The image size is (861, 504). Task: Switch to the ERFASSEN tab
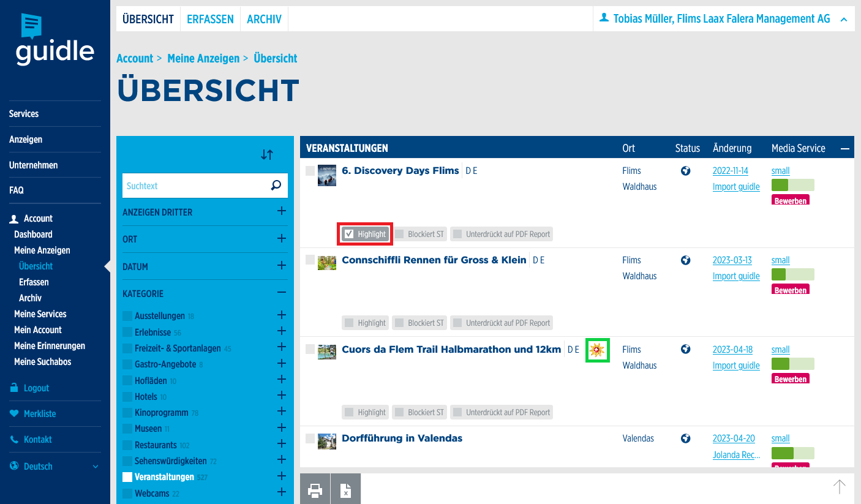(x=210, y=19)
